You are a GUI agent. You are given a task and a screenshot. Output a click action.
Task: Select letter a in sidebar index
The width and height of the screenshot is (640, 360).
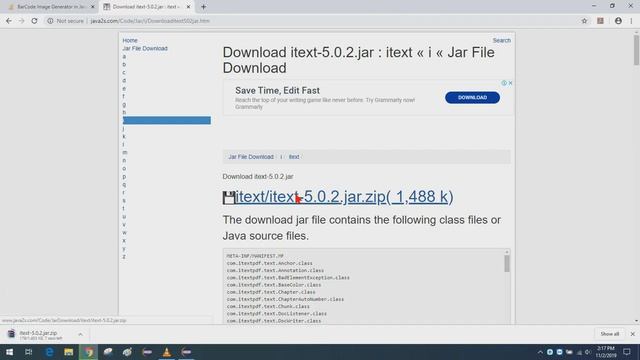coord(124,56)
